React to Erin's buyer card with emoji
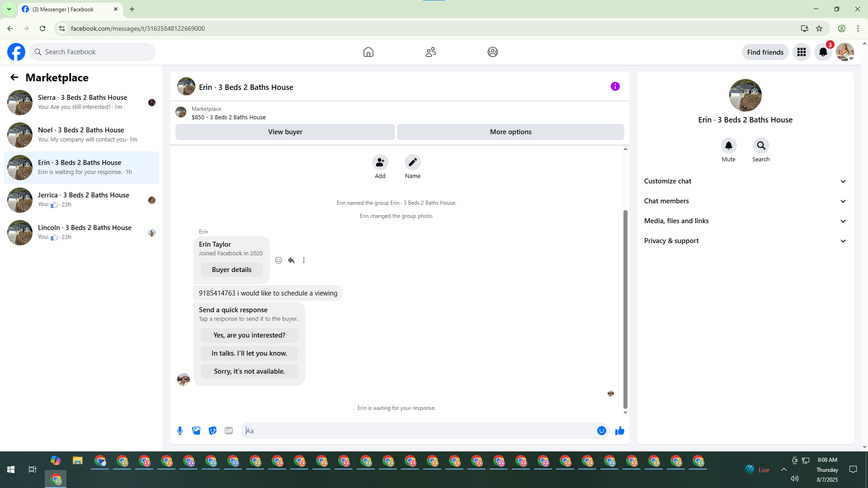Image resolution: width=868 pixels, height=488 pixels. click(278, 260)
